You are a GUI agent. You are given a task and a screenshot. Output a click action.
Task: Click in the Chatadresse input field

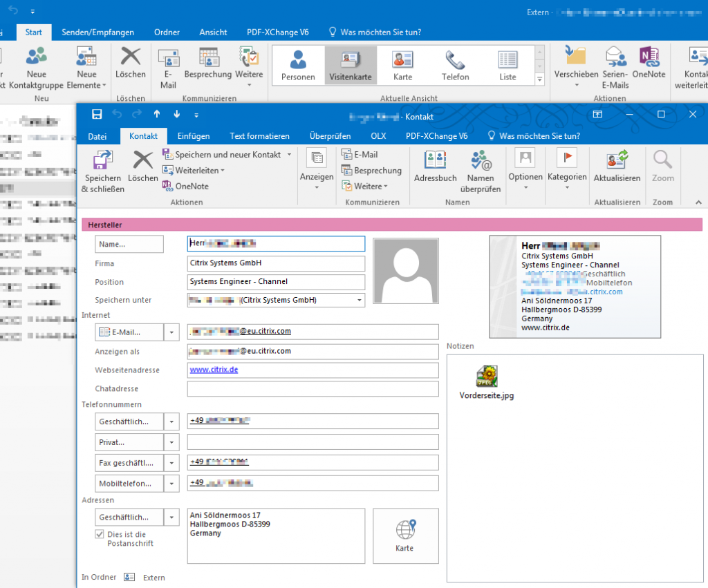[313, 388]
